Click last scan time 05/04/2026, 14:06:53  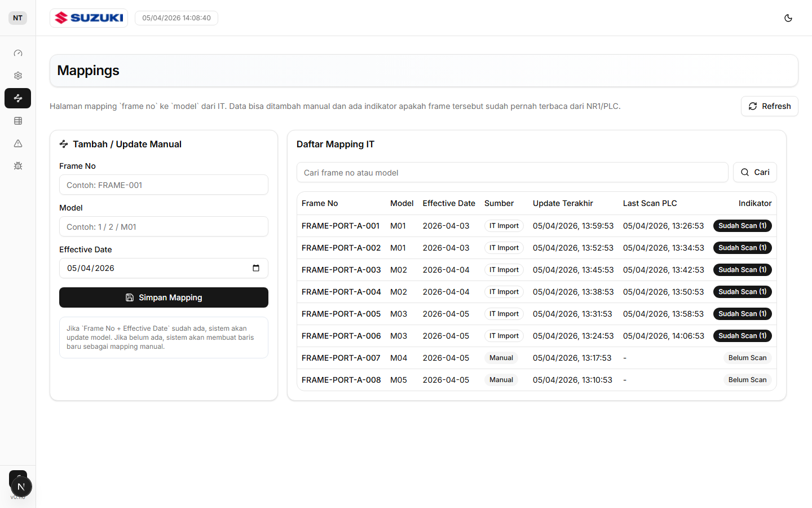point(663,336)
